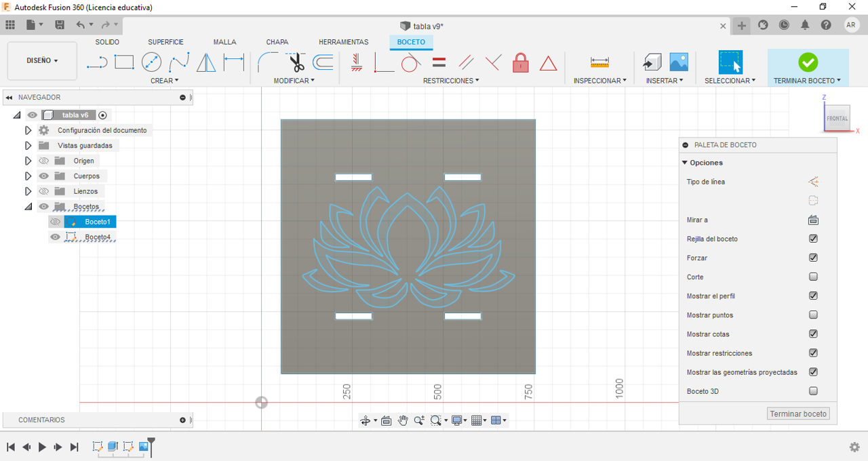Image resolution: width=868 pixels, height=461 pixels.
Task: Switch to the SUPERFICIE tab
Action: click(x=165, y=42)
